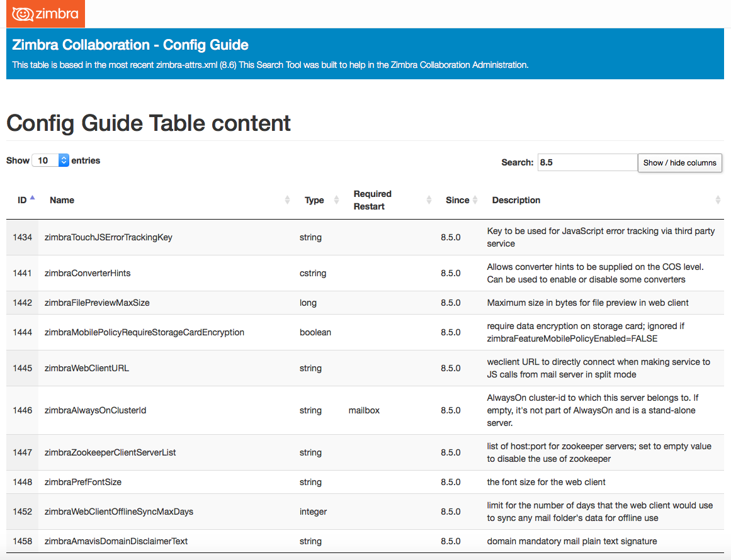This screenshot has height=560, width=731.
Task: Click the Zimbra logo
Action: (45, 13)
